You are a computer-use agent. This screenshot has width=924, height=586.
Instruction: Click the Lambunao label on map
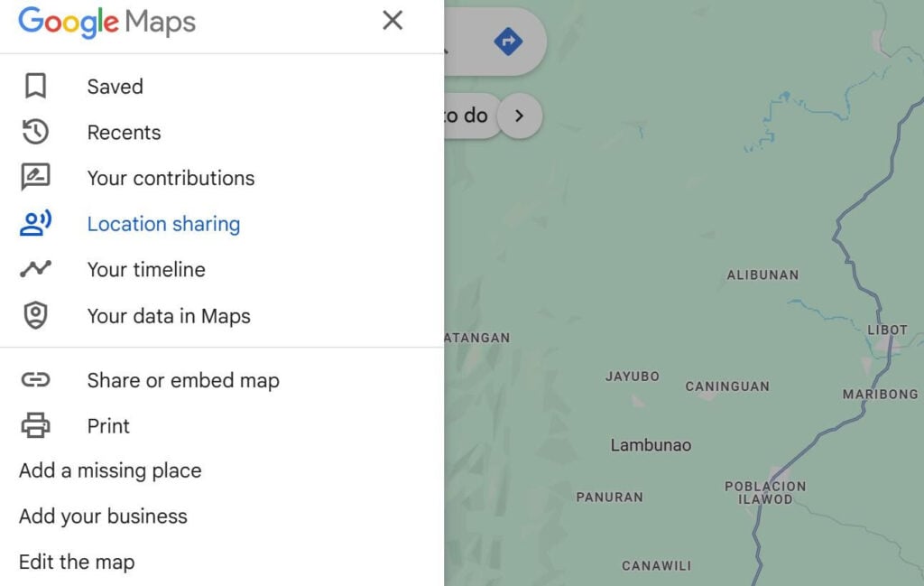(x=651, y=445)
